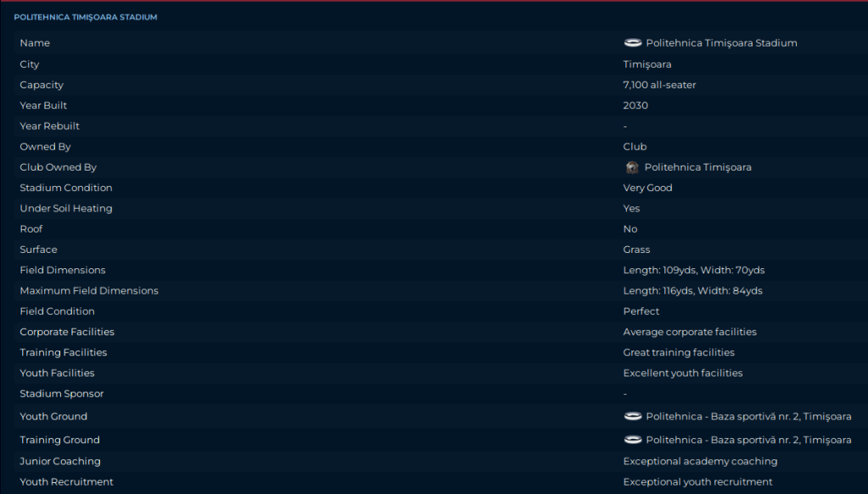Select the Great training facilities text

[679, 352]
